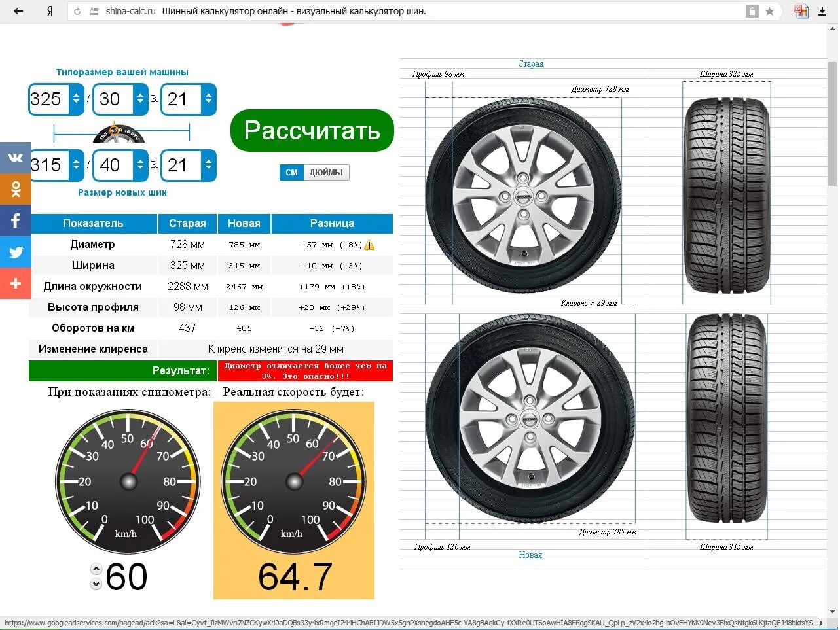Open the new tire width 315 dropdown
The image size is (840, 630).
click(x=56, y=166)
